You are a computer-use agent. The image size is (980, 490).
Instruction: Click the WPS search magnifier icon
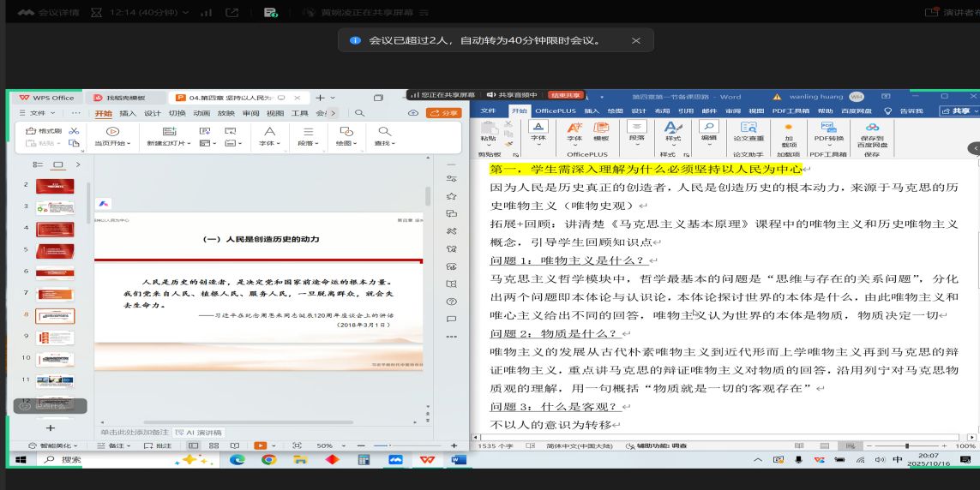(360, 113)
